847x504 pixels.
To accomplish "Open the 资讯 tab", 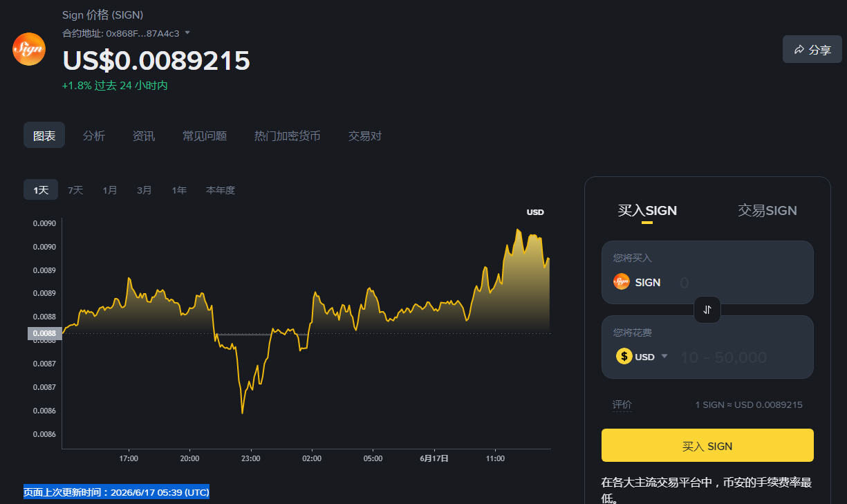I will (144, 136).
